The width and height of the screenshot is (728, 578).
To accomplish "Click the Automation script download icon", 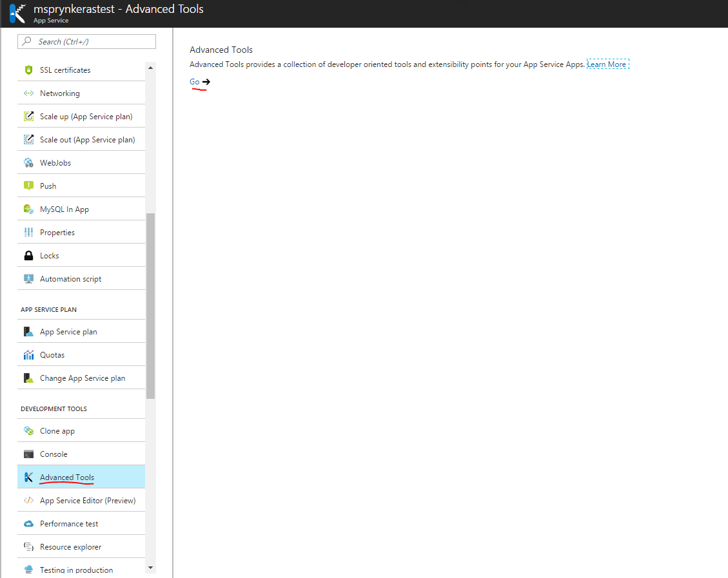I will coord(28,279).
